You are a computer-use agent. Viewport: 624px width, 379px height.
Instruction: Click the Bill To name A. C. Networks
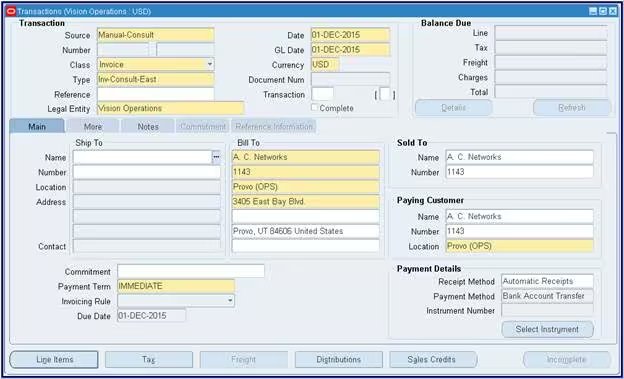click(x=306, y=157)
